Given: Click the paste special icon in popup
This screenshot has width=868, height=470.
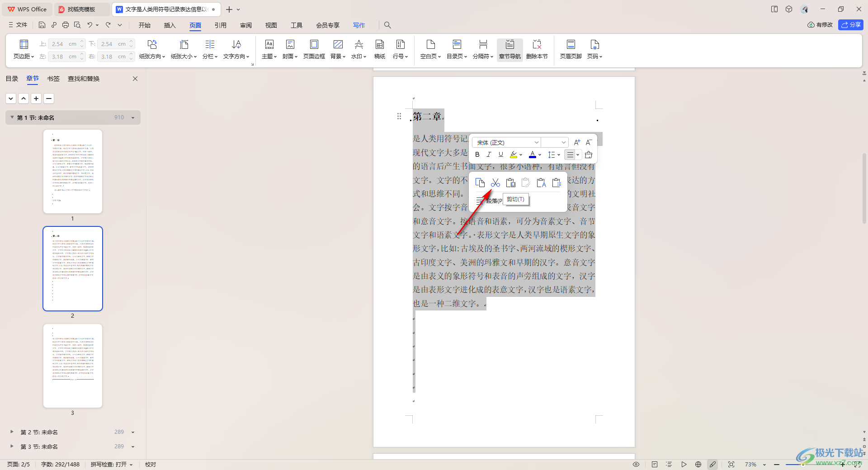Looking at the screenshot, I should [x=557, y=183].
